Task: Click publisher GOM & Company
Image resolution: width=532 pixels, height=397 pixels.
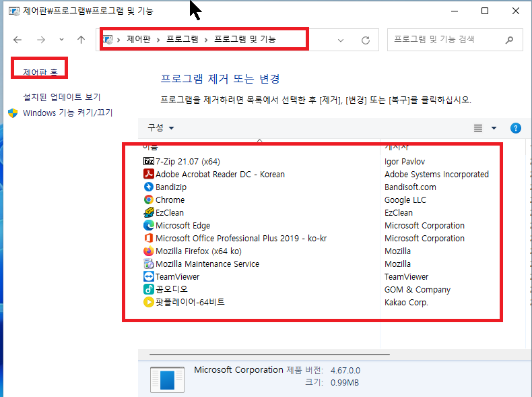Action: [x=418, y=290]
